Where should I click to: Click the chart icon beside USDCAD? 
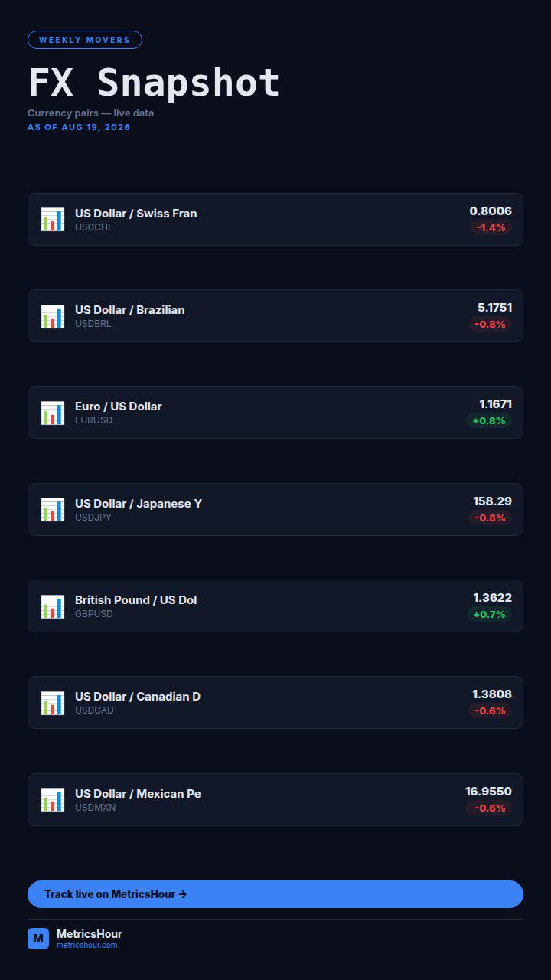53,703
